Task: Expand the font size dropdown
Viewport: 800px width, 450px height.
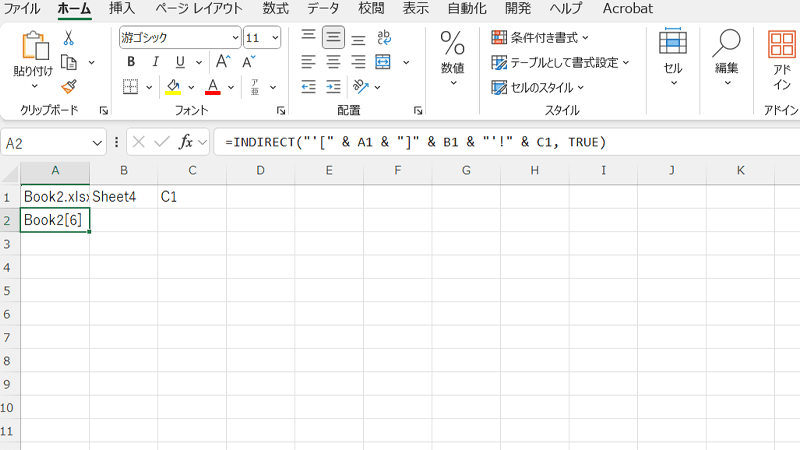Action: click(x=275, y=38)
